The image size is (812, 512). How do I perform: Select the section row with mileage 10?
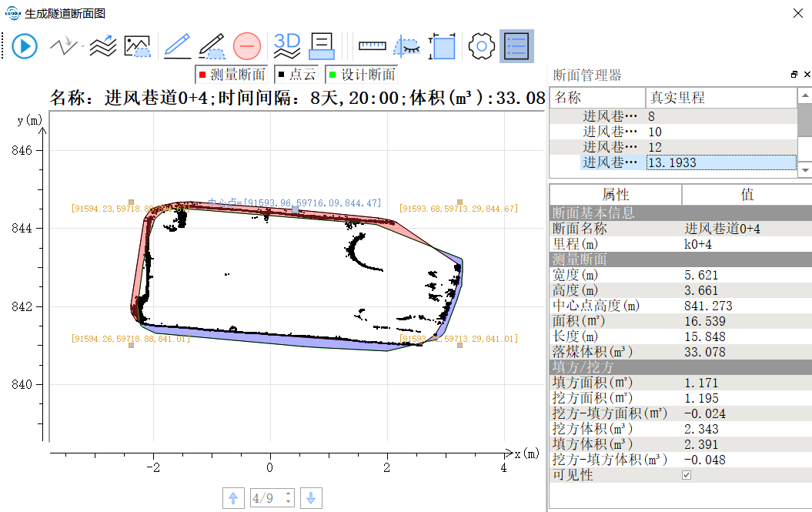point(673,132)
